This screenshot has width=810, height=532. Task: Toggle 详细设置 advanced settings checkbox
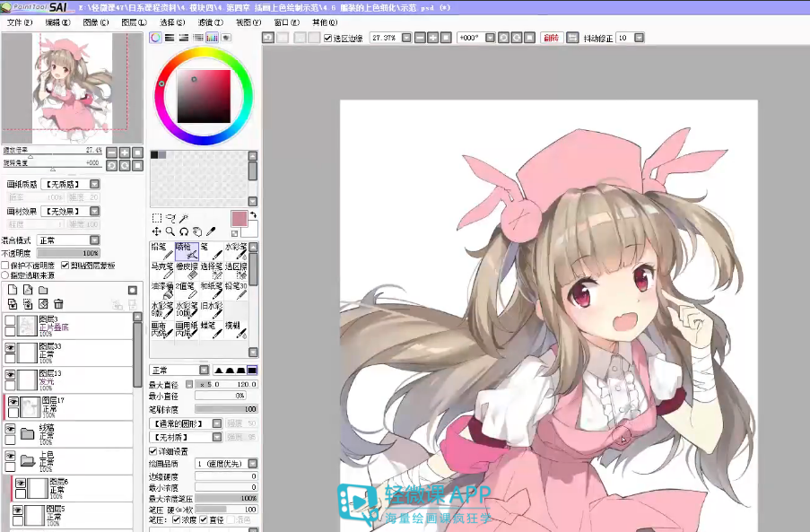click(152, 451)
